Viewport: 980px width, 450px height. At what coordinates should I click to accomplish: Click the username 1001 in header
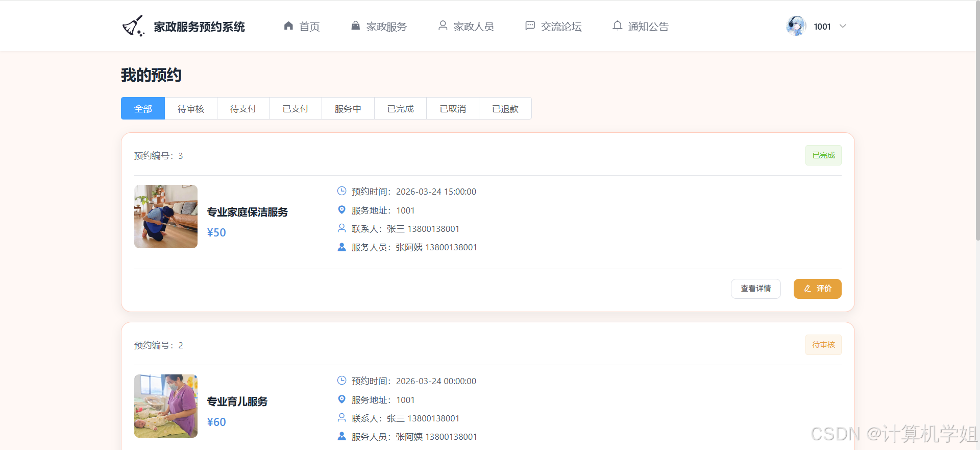(822, 27)
